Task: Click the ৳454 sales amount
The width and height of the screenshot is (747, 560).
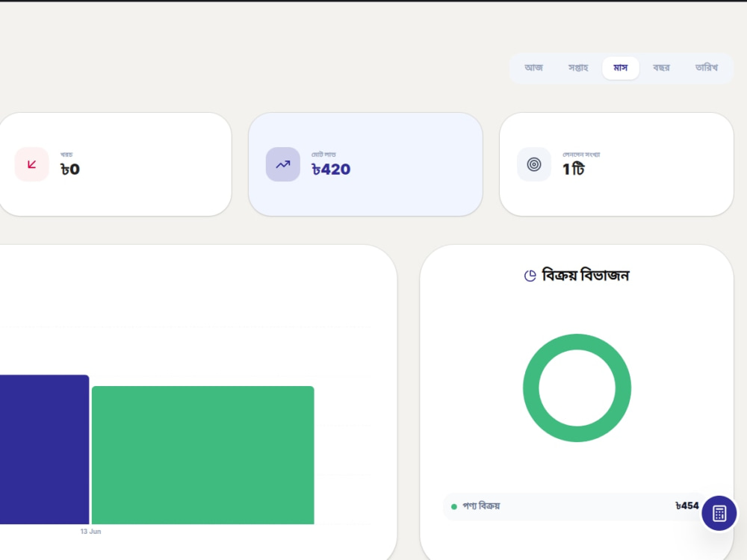Action: (687, 505)
